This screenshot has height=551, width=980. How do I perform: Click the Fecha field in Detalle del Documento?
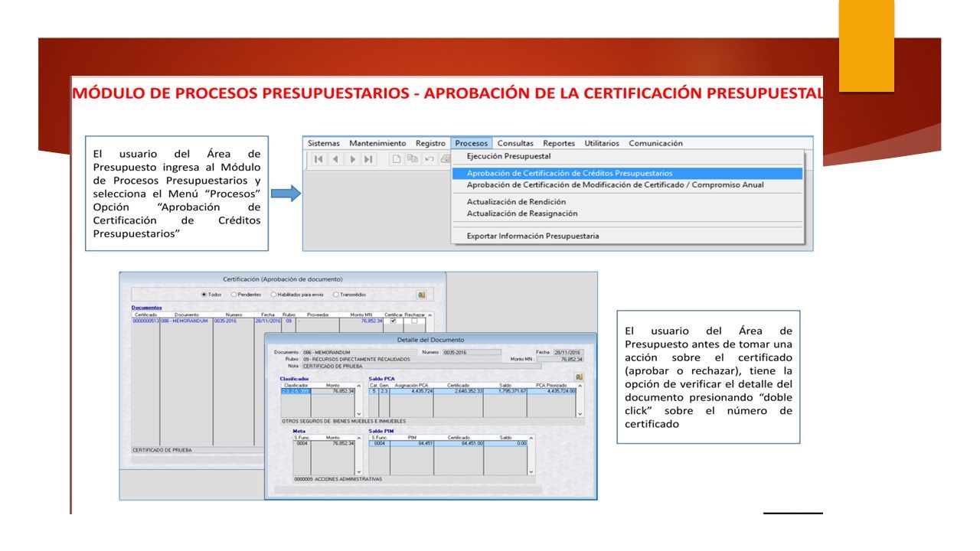(569, 352)
